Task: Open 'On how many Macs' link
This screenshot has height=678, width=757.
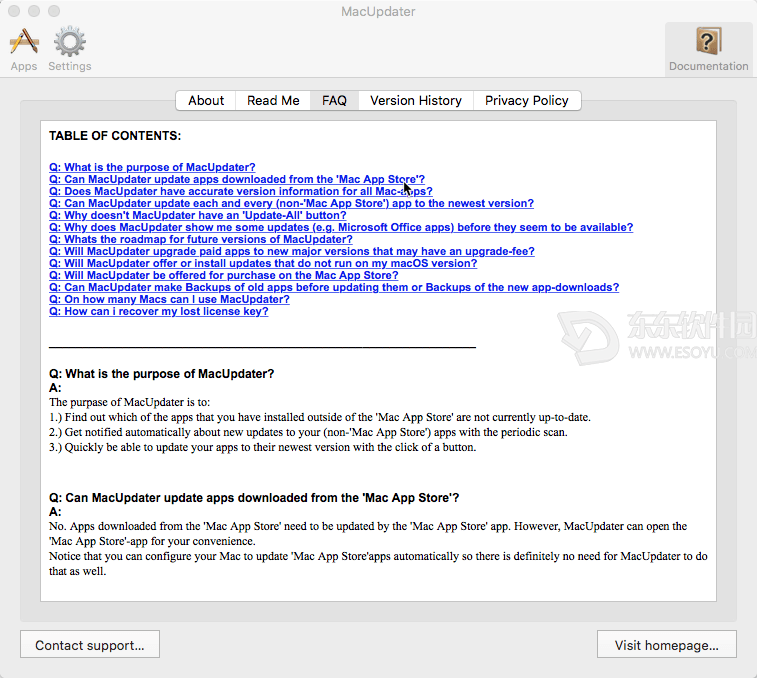Action: (x=169, y=299)
